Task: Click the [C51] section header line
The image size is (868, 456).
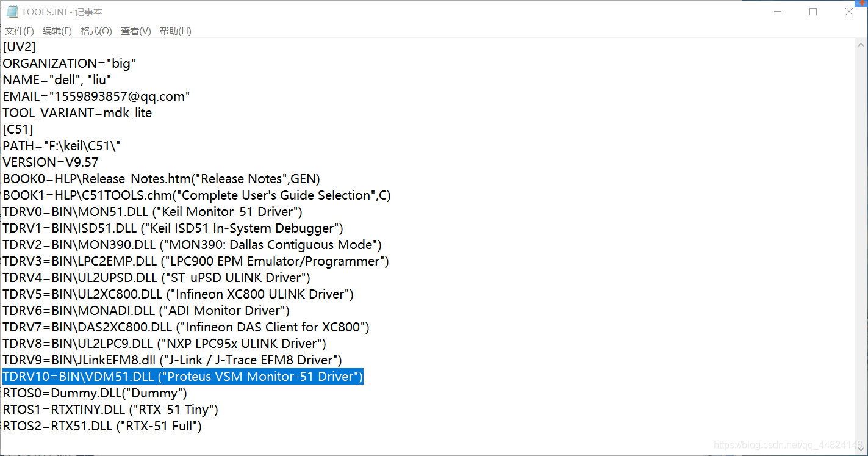Action: [x=18, y=129]
